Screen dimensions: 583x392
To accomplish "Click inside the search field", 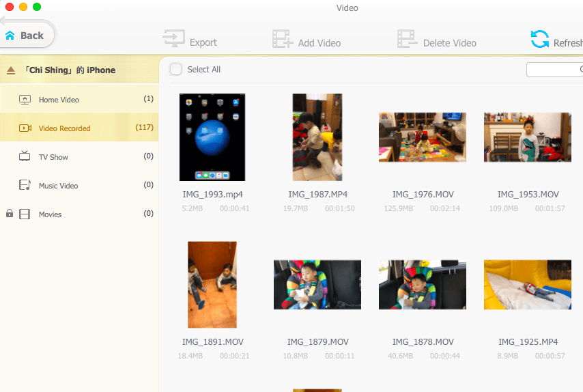I will tap(554, 70).
